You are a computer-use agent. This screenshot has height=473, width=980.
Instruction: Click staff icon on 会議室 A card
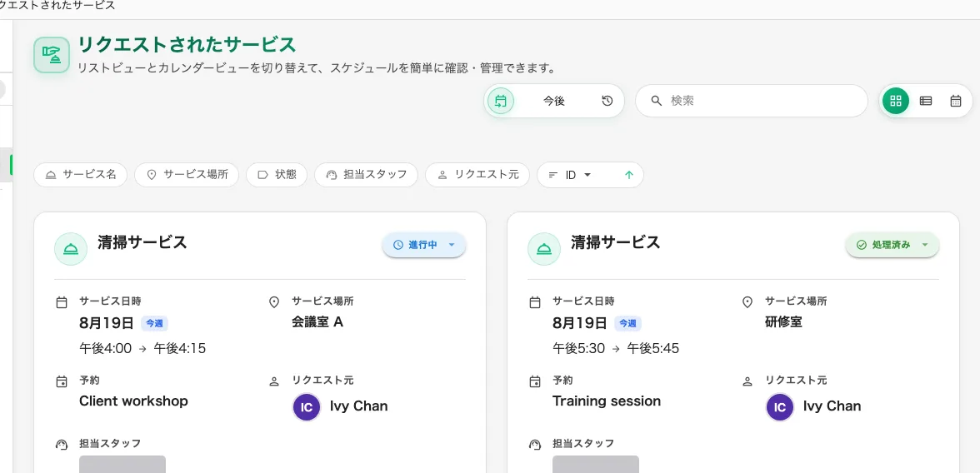[x=62, y=445]
